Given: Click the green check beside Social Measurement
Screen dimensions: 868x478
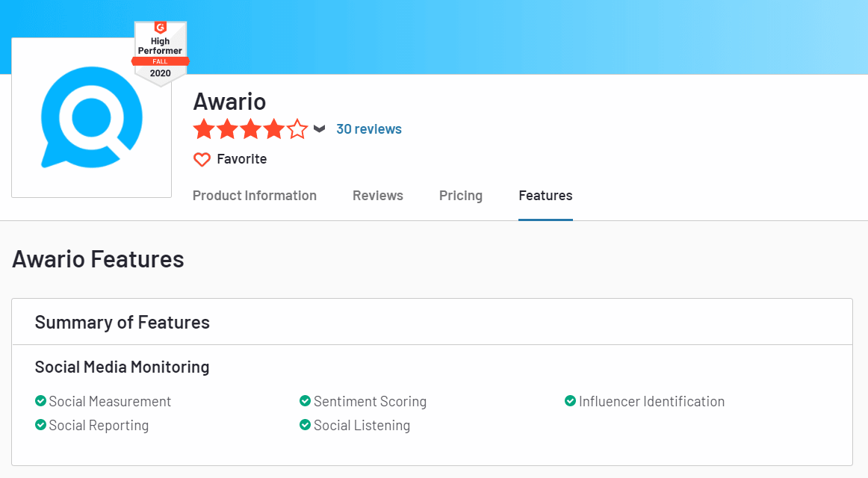Looking at the screenshot, I should click(41, 401).
